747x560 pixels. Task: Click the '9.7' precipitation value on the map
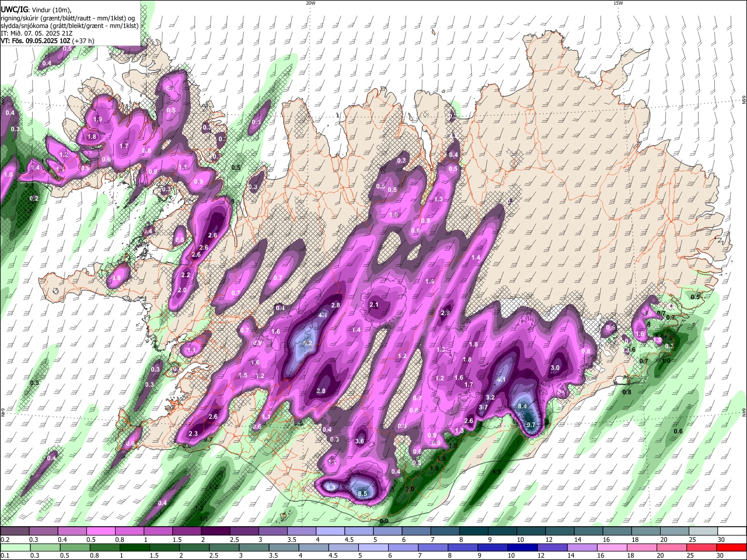[x=531, y=425]
